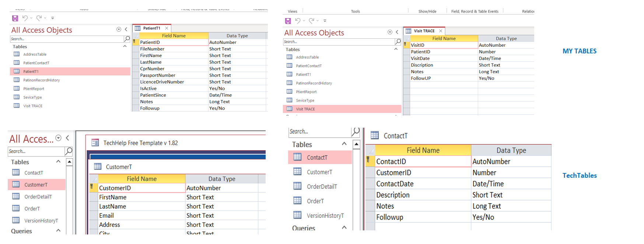
Task: Click the search magnifier next to the ContactT window
Action: tap(356, 131)
